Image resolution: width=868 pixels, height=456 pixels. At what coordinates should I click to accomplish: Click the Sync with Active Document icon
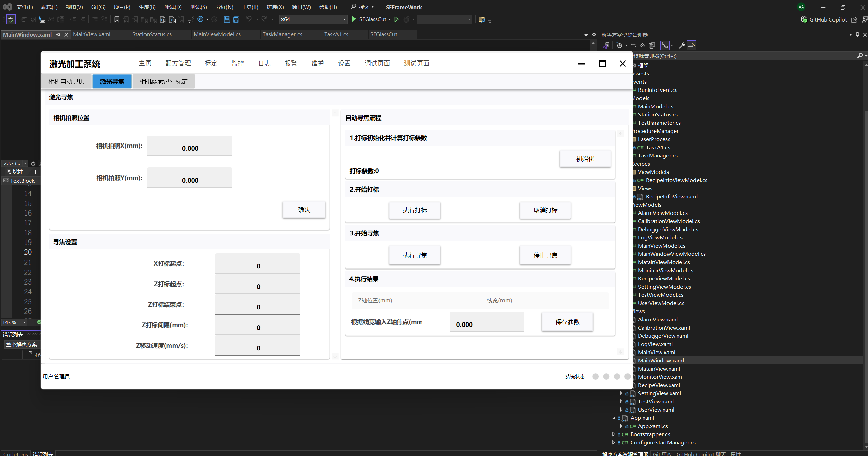(x=633, y=45)
